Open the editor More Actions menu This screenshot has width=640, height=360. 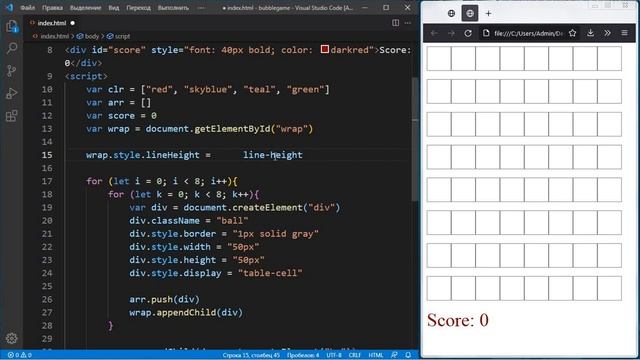[408, 23]
